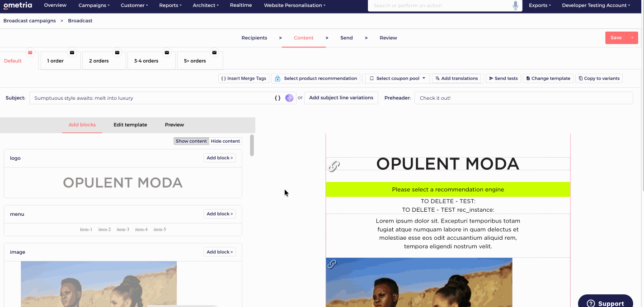Go to the Review step
The width and height of the screenshot is (644, 307).
click(388, 38)
